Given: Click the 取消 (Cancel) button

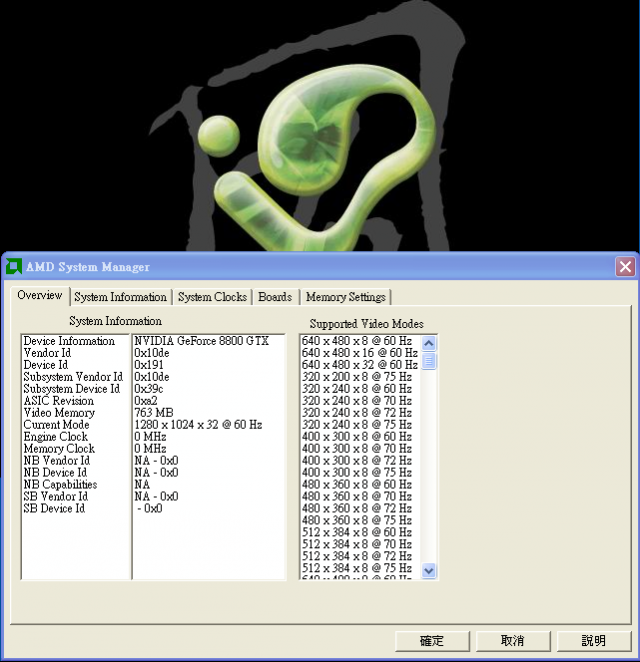Looking at the screenshot, I should 513,641.
